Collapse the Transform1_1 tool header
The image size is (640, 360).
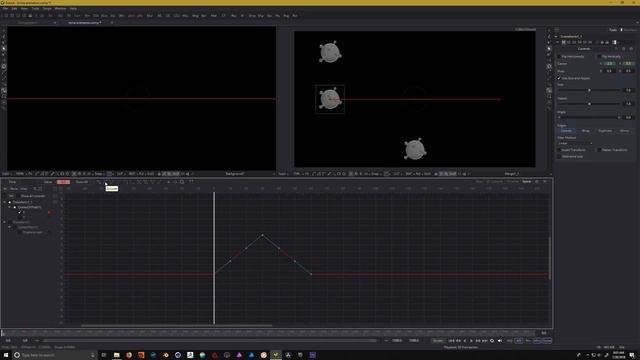pos(556,36)
